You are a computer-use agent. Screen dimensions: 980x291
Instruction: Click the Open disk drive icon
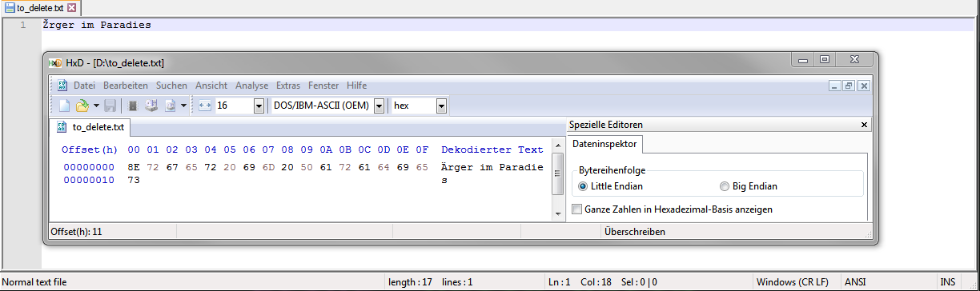click(151, 106)
